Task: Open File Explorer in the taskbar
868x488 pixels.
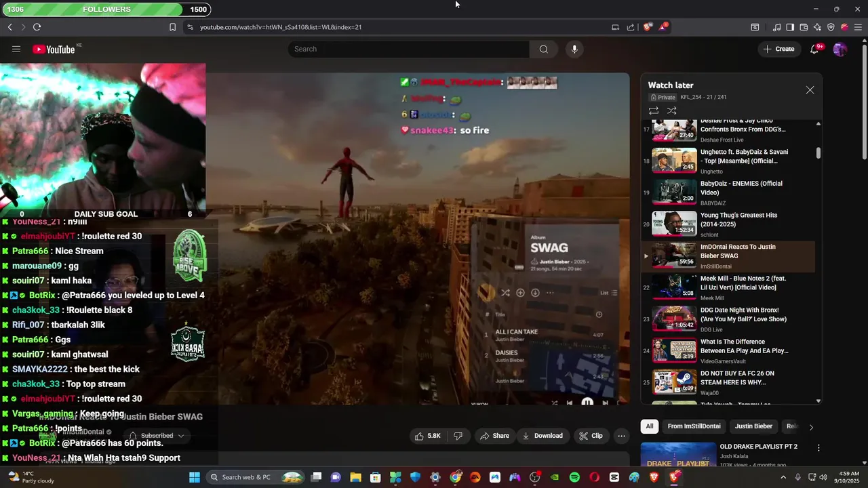Action: [355, 477]
